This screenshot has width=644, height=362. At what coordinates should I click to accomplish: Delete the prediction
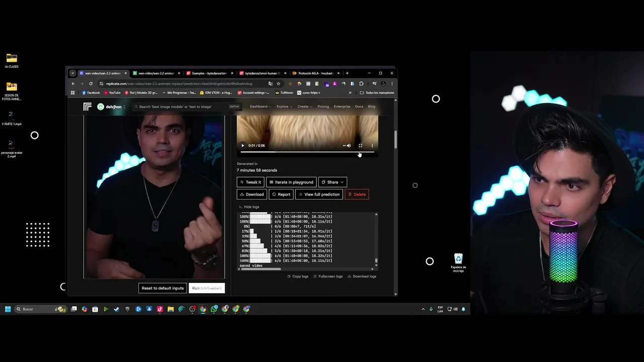point(357,194)
